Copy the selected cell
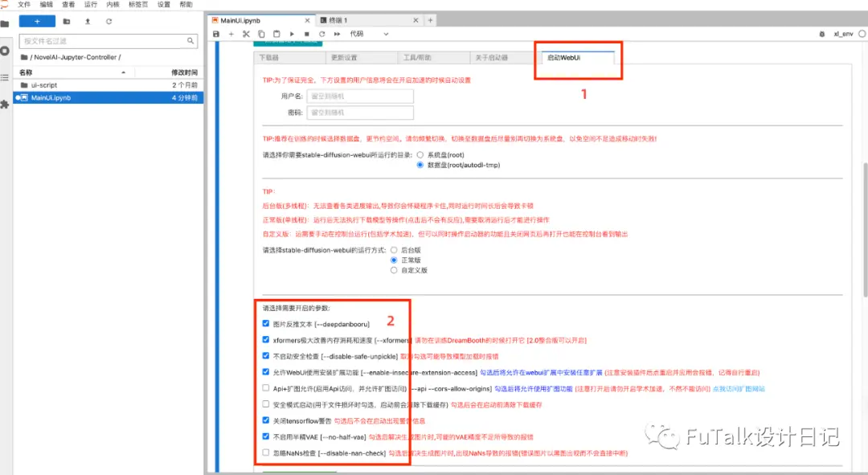The height and width of the screenshot is (475, 868). click(x=261, y=35)
